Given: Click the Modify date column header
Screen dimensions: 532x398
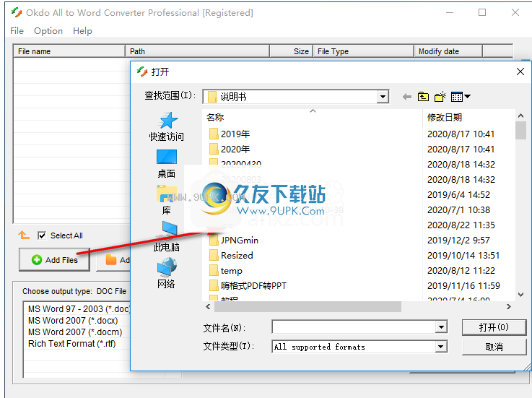Looking at the screenshot, I should coord(448,51).
